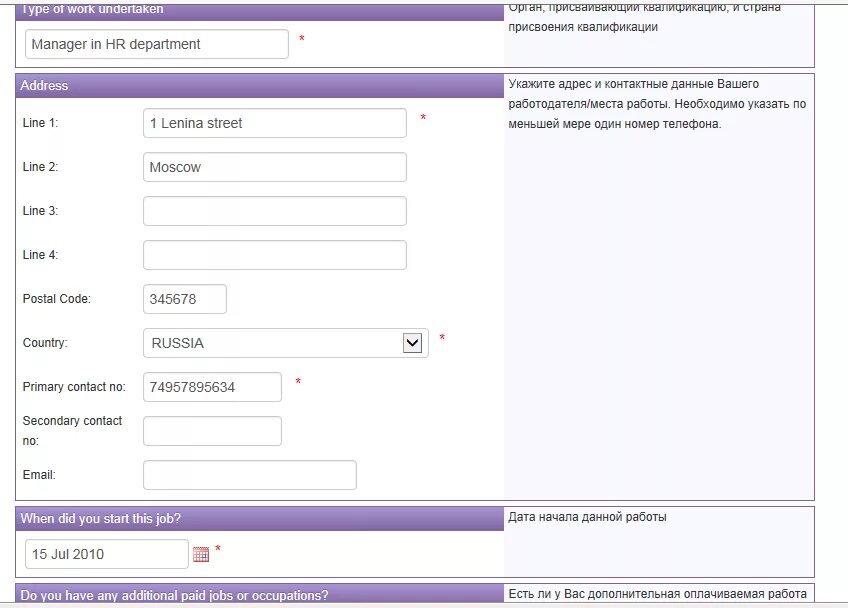Click the 'Укажите адрес и контактные данные' help text
Screen dimensions: 848x608
657,104
